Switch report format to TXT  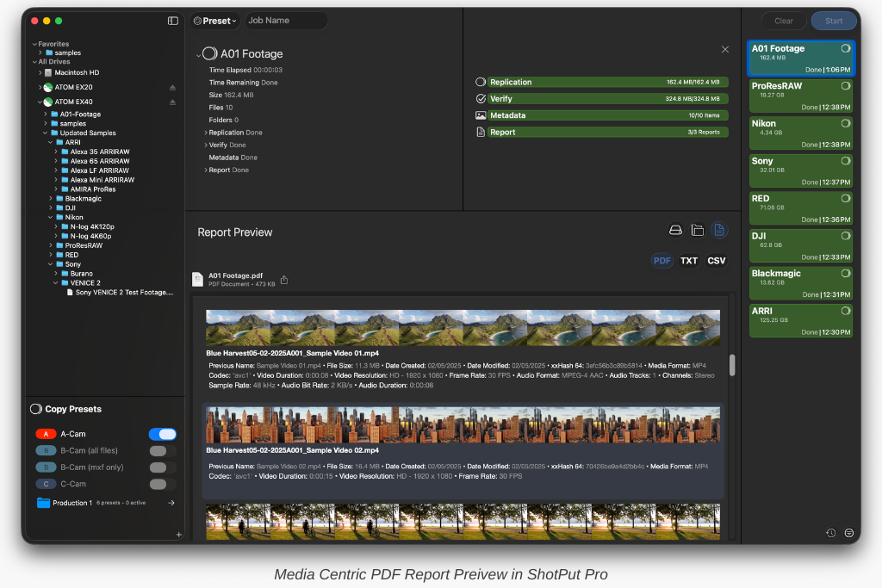pyautogui.click(x=689, y=261)
